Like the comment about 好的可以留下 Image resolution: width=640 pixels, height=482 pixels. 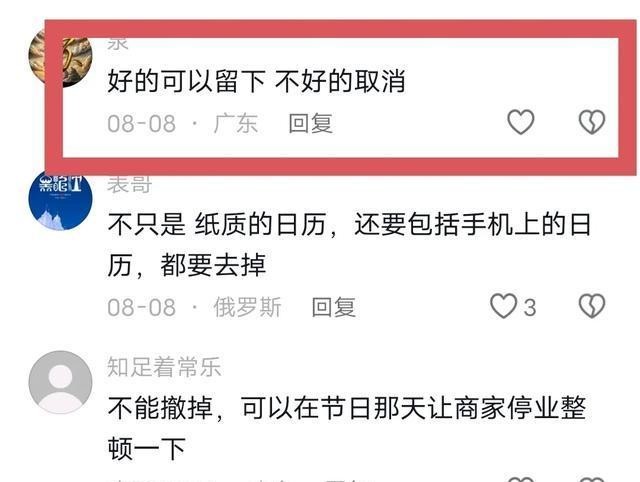point(520,122)
